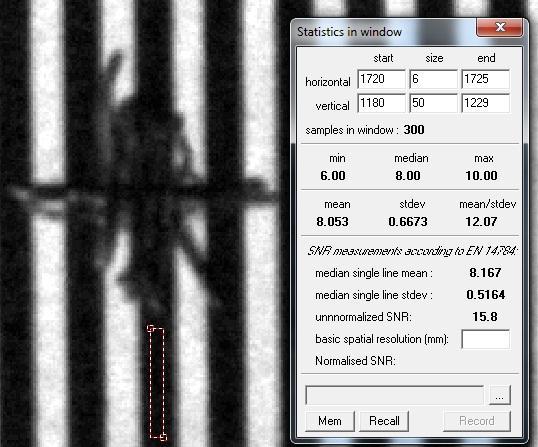Click the stdev value 0.6673

coord(408,222)
